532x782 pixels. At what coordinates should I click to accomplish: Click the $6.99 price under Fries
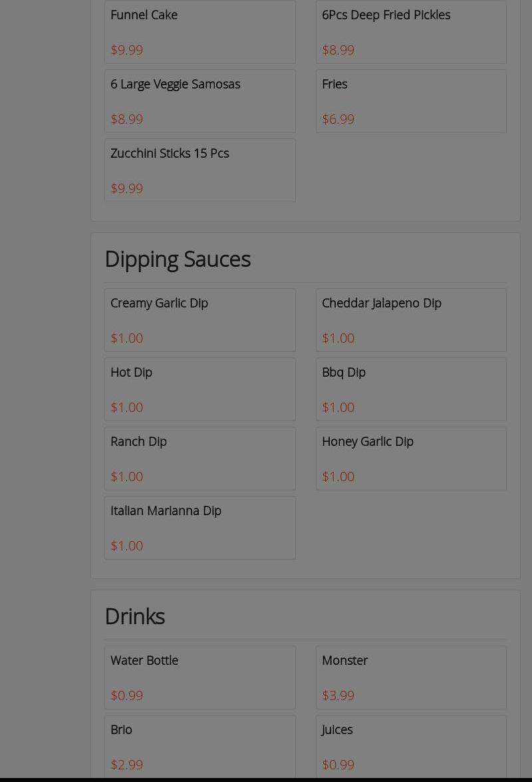(x=338, y=119)
